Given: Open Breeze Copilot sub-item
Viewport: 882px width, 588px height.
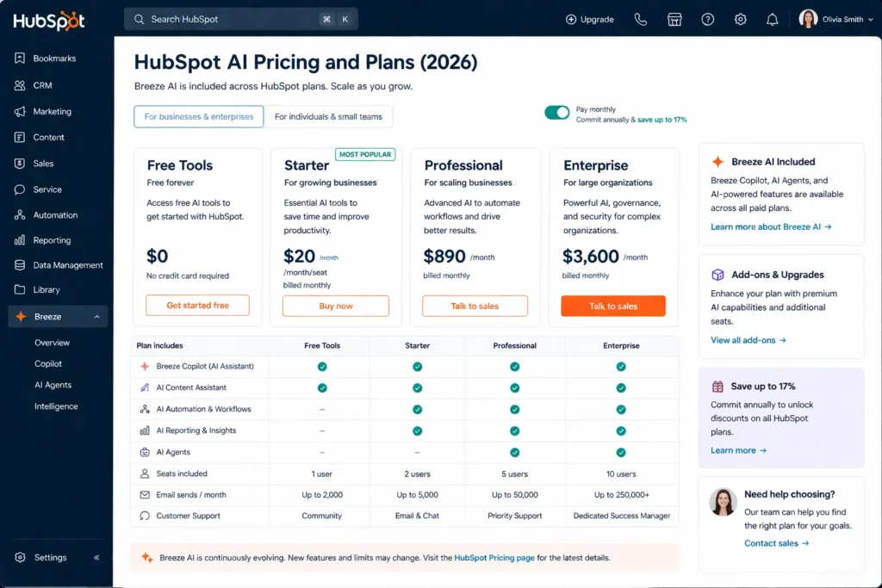Looking at the screenshot, I should (48, 364).
